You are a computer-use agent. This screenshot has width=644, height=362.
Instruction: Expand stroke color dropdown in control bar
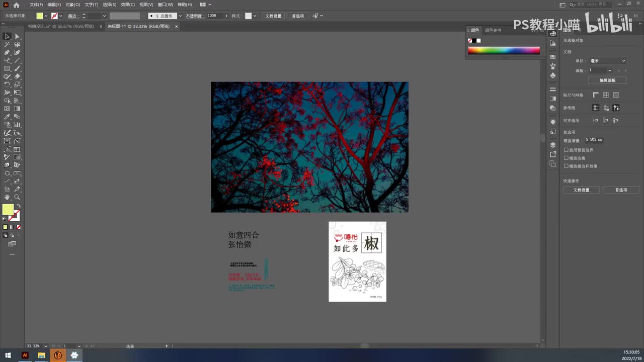60,16
